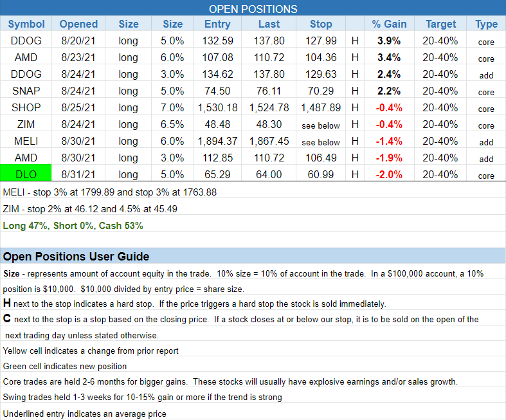Viewport: 506px width, 420px height.
Task: Click entry price 1,894.37
Action: 217,141
